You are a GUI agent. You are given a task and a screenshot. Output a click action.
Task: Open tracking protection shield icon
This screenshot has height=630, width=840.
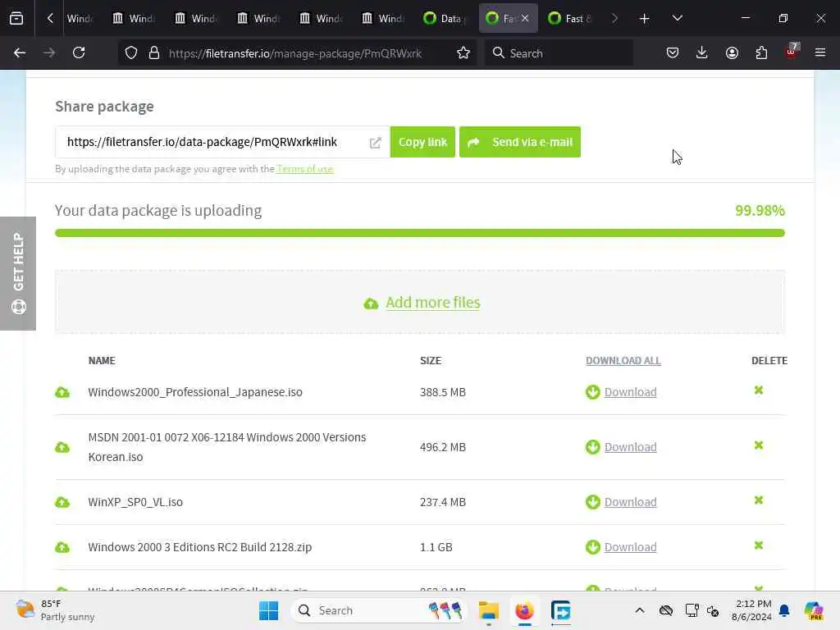point(131,53)
